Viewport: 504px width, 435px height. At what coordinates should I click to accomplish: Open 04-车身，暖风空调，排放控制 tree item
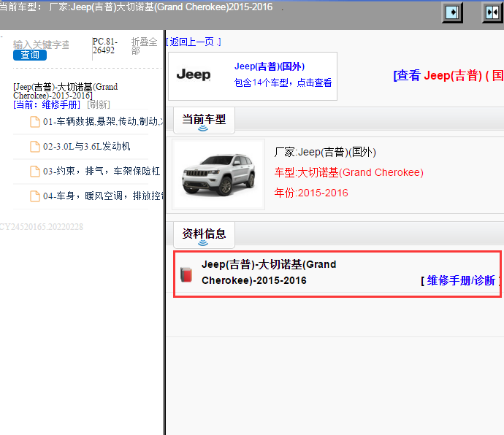103,196
